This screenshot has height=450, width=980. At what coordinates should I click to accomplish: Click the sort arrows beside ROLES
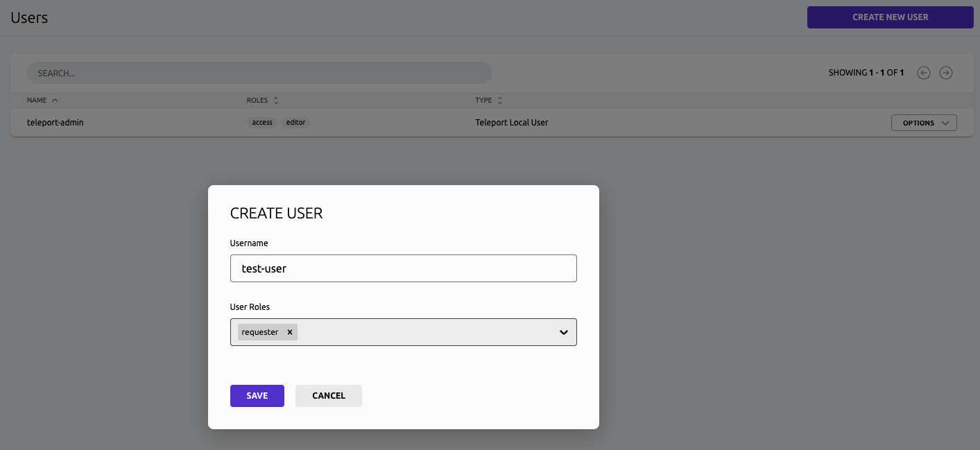tap(275, 100)
